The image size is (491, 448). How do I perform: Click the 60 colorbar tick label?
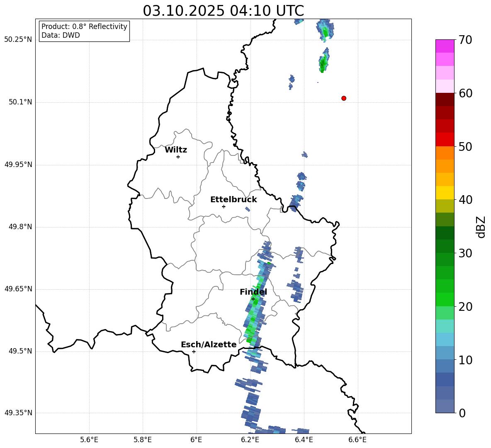(466, 93)
